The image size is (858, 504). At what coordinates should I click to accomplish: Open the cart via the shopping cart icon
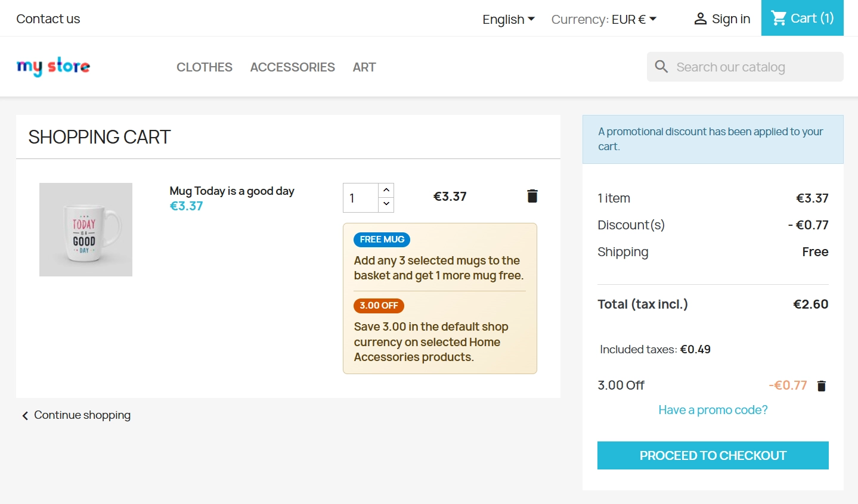(x=779, y=18)
